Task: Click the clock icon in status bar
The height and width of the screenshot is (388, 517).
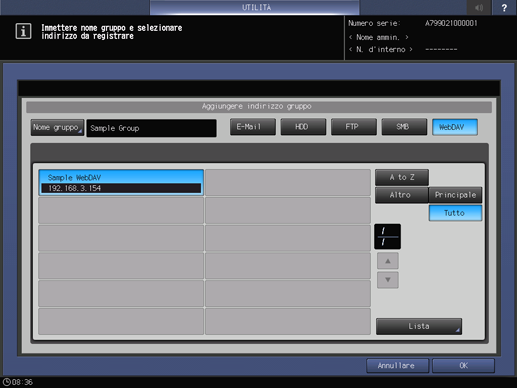Action: coord(6,382)
